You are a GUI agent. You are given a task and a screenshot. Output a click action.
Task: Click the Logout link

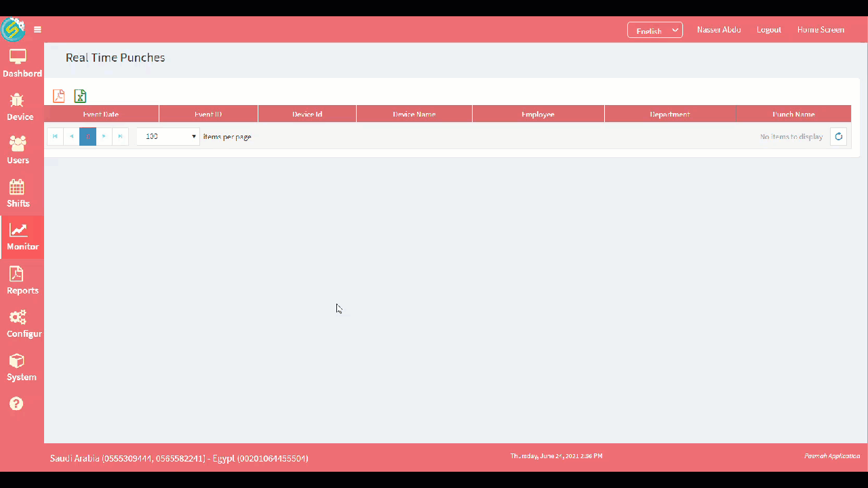tap(769, 30)
